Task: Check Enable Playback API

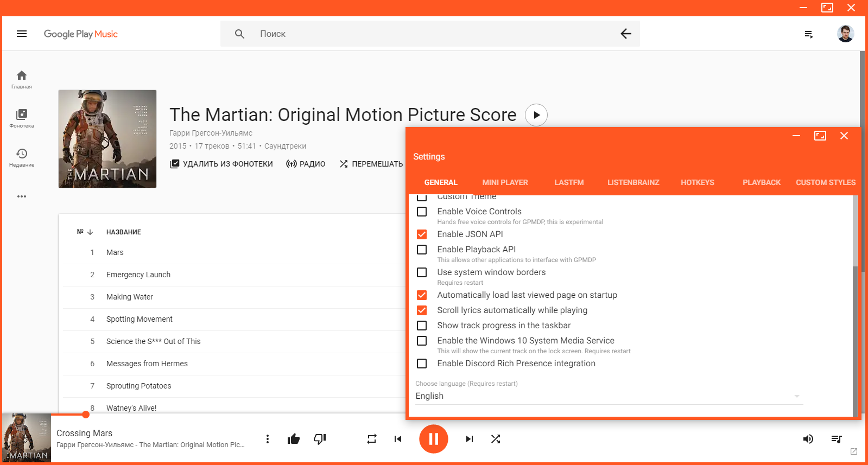Action: (x=422, y=250)
